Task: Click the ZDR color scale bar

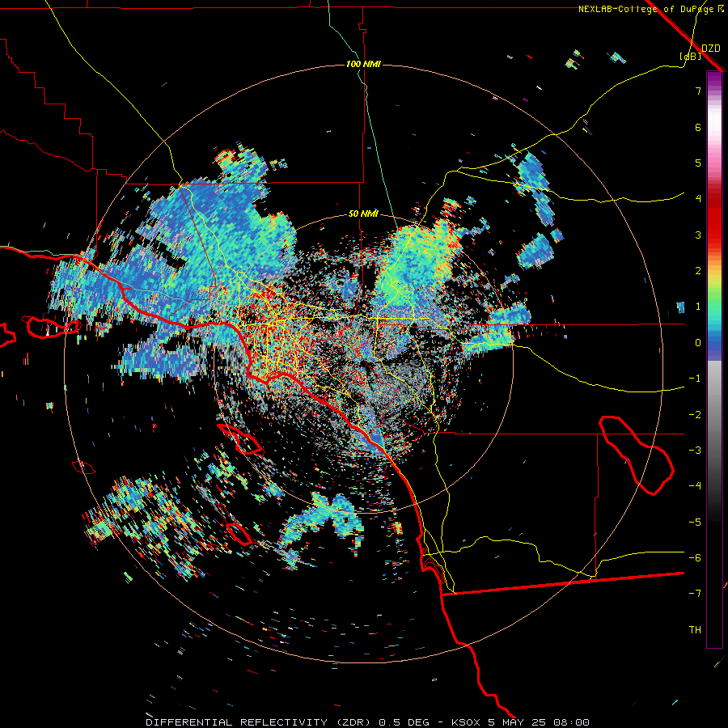Action: pyautogui.click(x=714, y=359)
